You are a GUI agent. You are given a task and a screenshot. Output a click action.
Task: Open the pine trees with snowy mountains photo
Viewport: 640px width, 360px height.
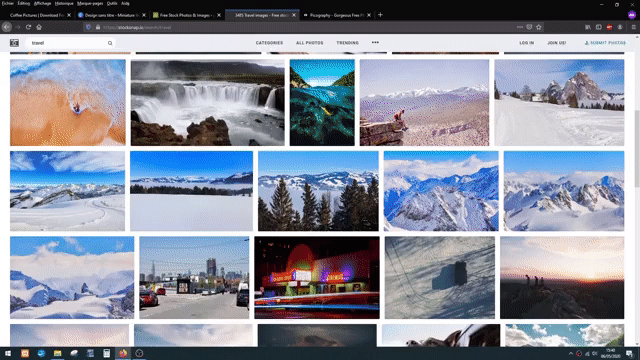click(x=318, y=191)
